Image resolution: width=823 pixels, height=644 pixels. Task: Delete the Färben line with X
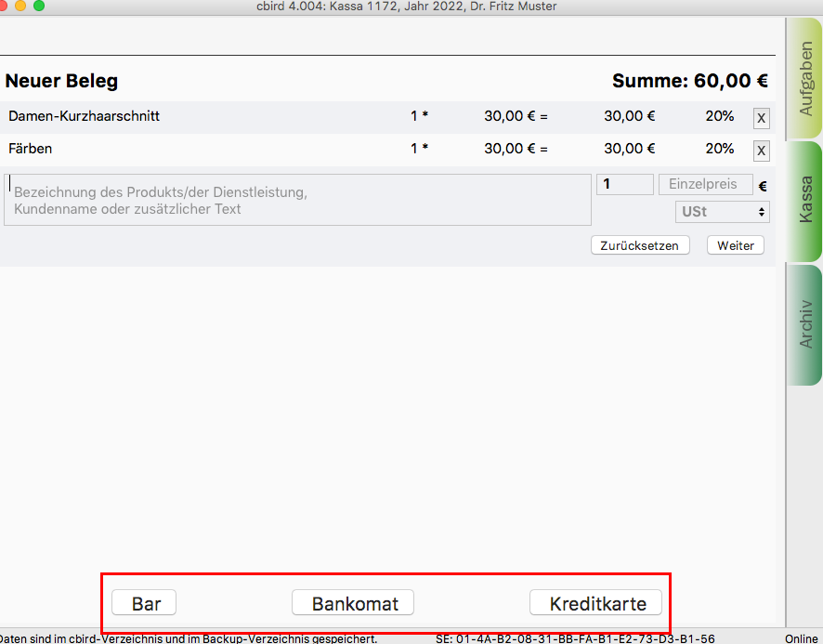click(x=761, y=151)
